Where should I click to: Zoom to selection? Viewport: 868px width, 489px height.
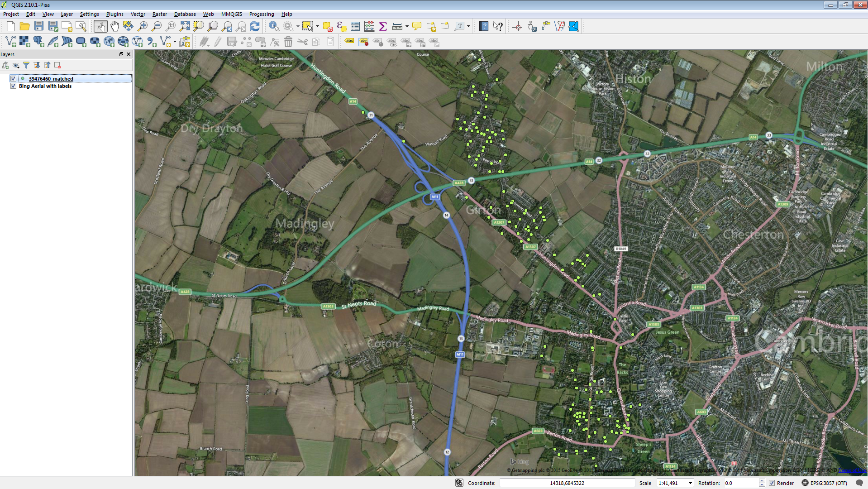pos(199,26)
